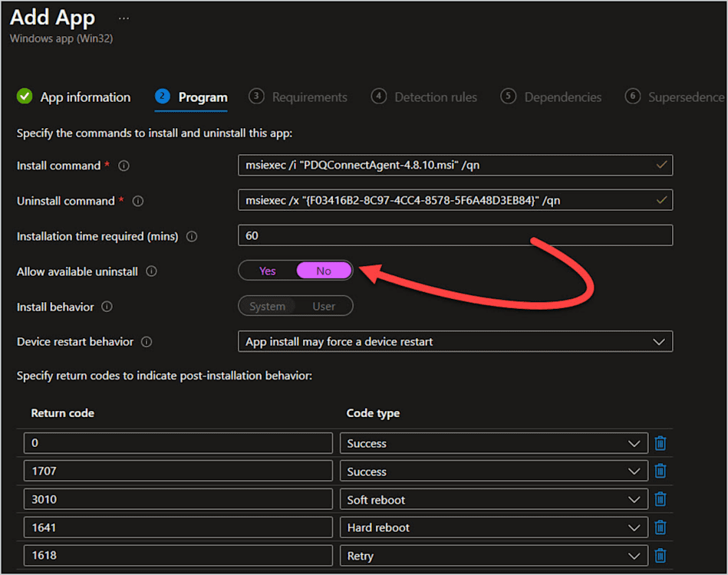Delete the 1707 return code row
728x575 pixels.
pos(660,471)
